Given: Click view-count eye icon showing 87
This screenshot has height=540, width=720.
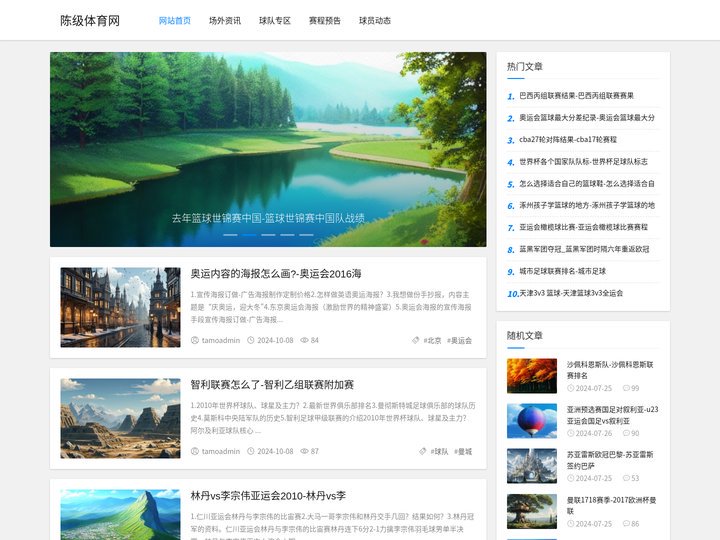Looking at the screenshot, I should click(x=304, y=451).
